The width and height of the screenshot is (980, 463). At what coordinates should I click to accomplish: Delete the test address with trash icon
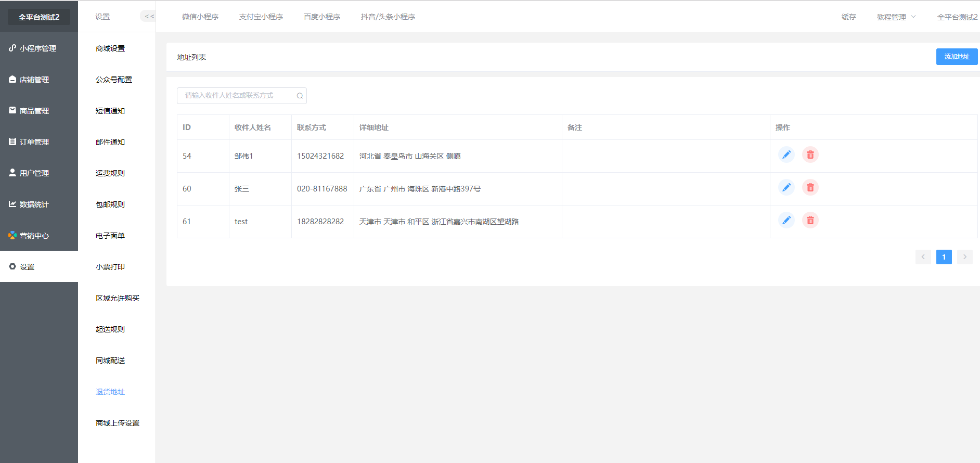(x=810, y=221)
